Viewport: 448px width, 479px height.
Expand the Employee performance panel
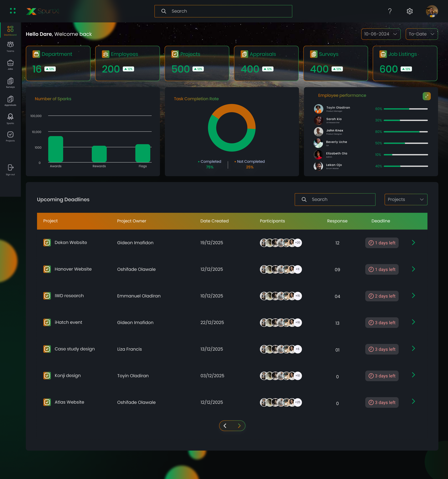click(x=427, y=96)
